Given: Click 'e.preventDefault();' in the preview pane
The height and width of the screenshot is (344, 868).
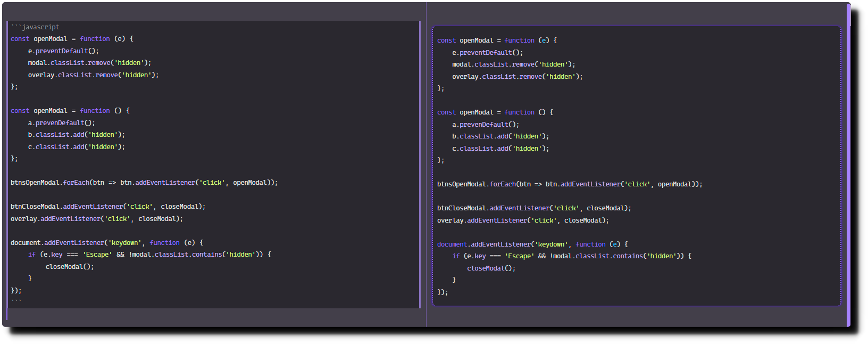Looking at the screenshot, I should [x=488, y=53].
